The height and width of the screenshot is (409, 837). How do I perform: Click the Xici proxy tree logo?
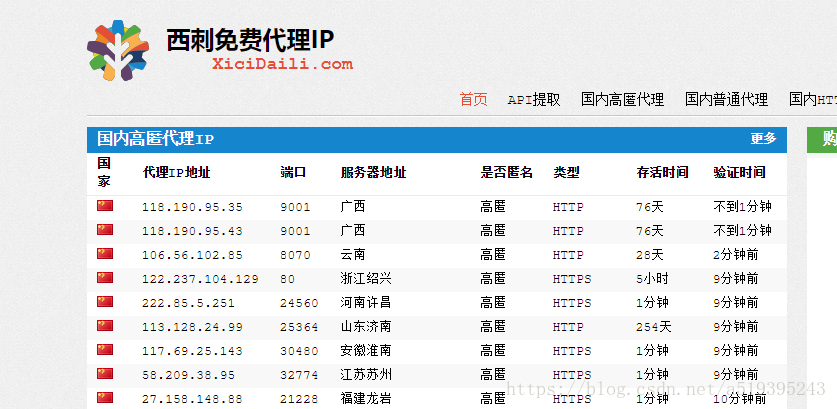pyautogui.click(x=118, y=50)
